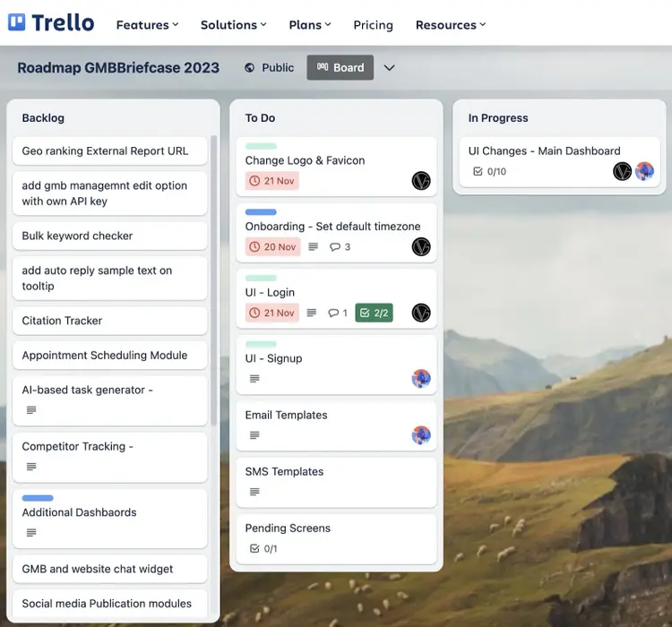This screenshot has height=627, width=672.
Task: Click the To Do list header
Action: (x=260, y=118)
